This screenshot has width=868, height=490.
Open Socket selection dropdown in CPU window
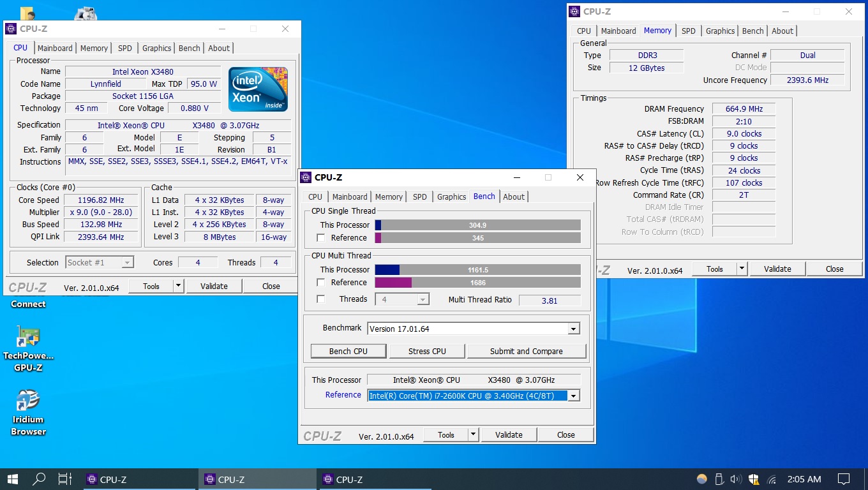click(128, 263)
